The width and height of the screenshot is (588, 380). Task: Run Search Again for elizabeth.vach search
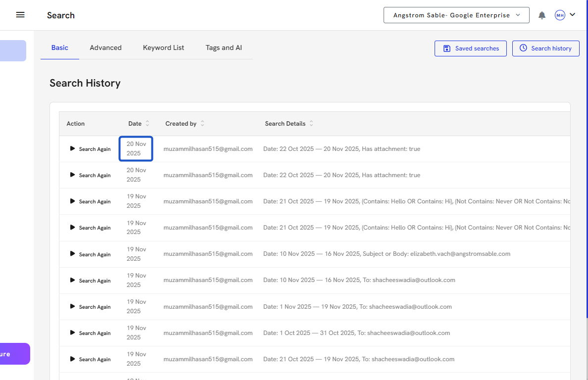click(x=90, y=254)
